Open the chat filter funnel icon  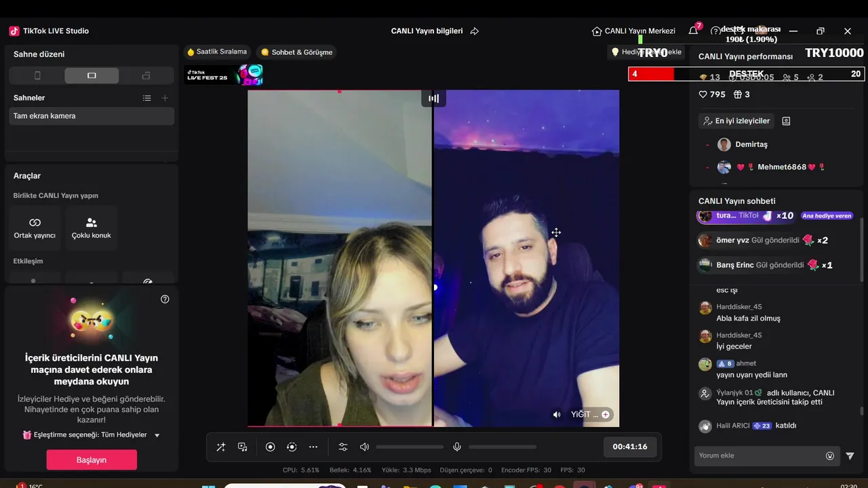tap(850, 456)
